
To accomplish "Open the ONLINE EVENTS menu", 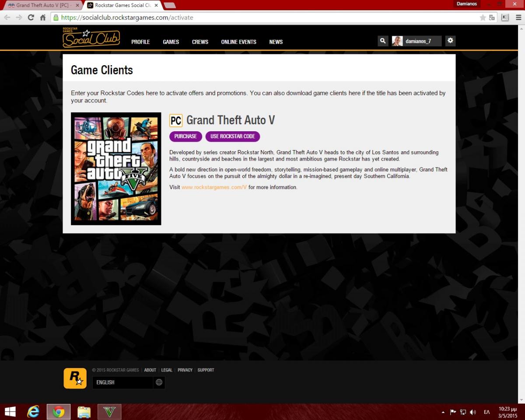I will [238, 42].
